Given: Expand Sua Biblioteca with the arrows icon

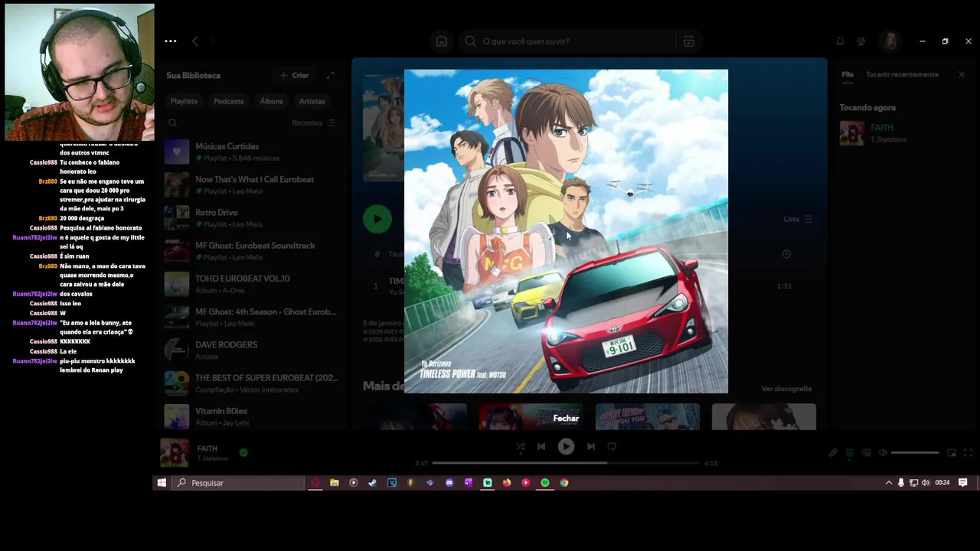Looking at the screenshot, I should [330, 76].
